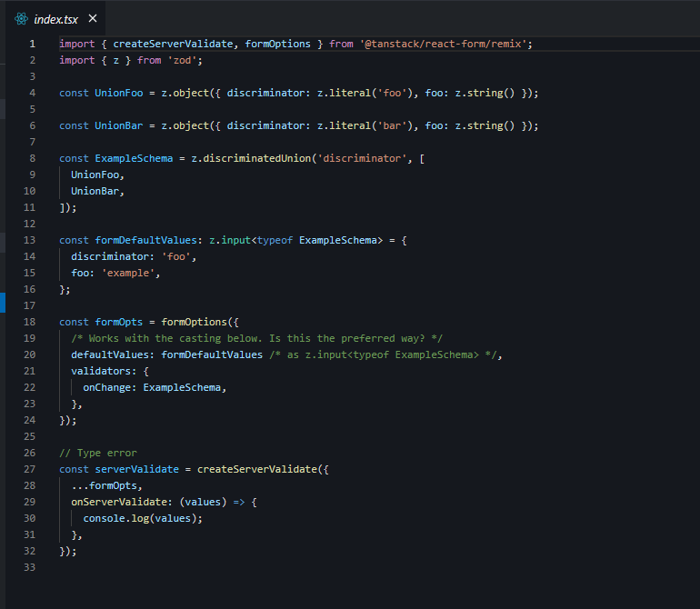Click onChange property on line 22

(x=107, y=387)
